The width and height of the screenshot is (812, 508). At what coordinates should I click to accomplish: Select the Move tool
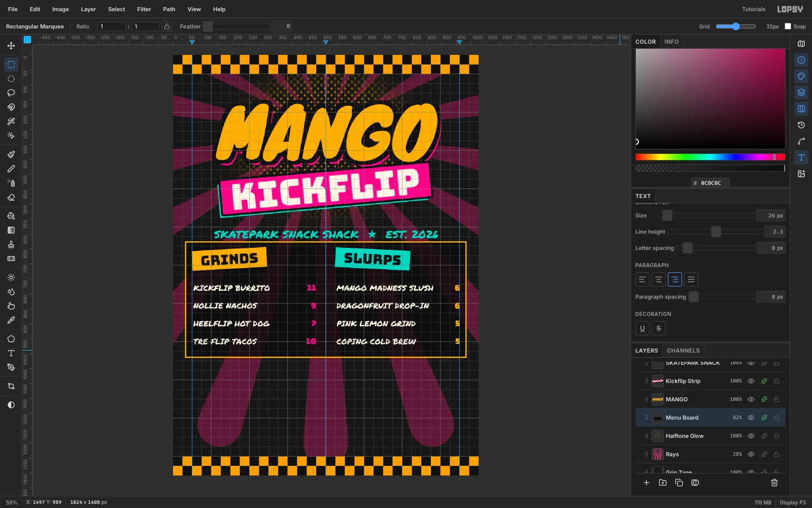point(11,46)
